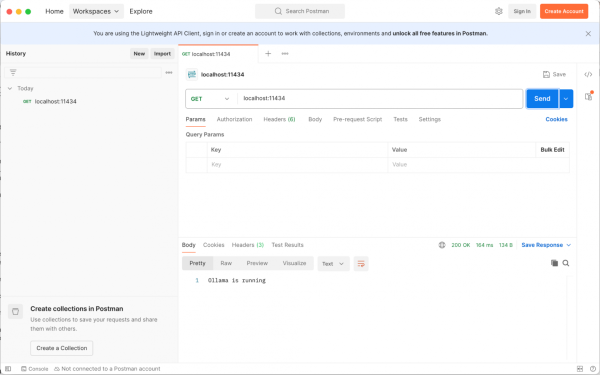Copy response body with copy icon
This screenshot has height=375, width=600.
point(554,263)
